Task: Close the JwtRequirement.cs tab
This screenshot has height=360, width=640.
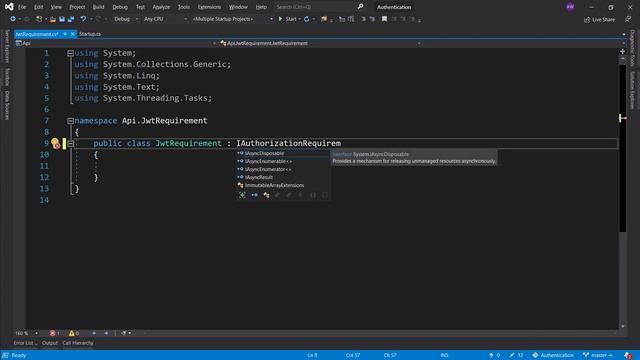Action: click(73, 34)
